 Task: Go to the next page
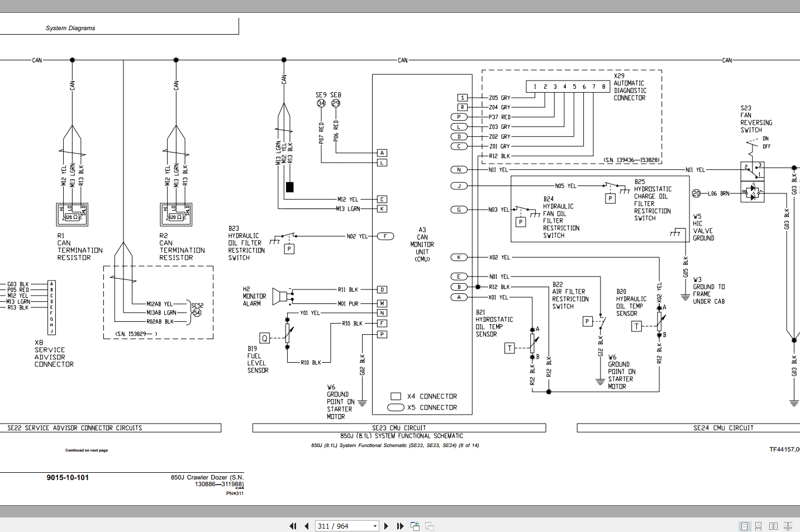coord(386,526)
